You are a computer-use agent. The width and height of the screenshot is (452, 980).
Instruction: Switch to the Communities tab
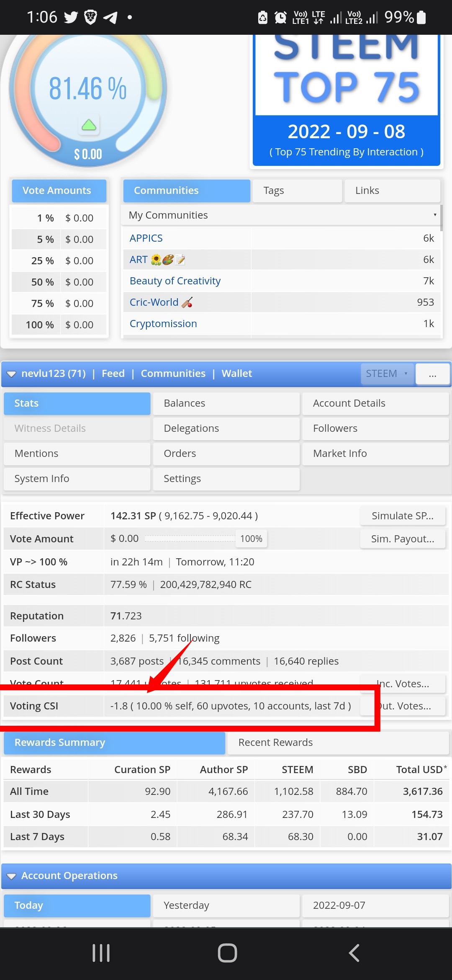[187, 191]
